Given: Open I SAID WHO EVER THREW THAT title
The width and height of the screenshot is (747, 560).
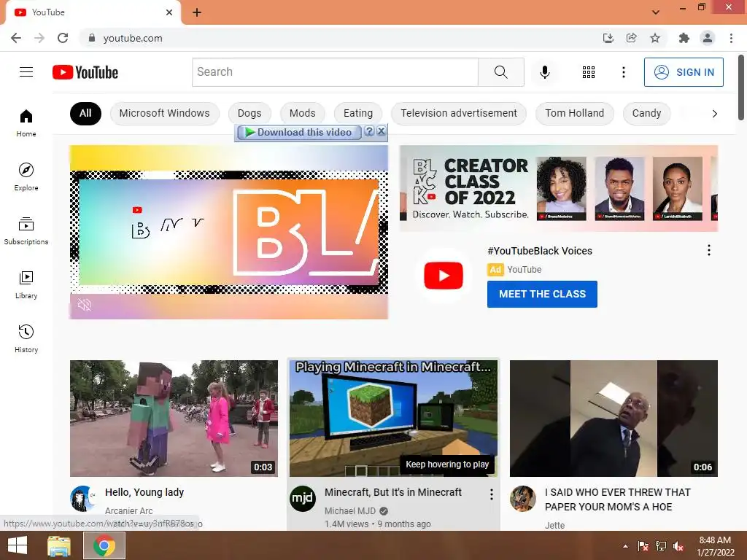Looking at the screenshot, I should tap(617, 499).
